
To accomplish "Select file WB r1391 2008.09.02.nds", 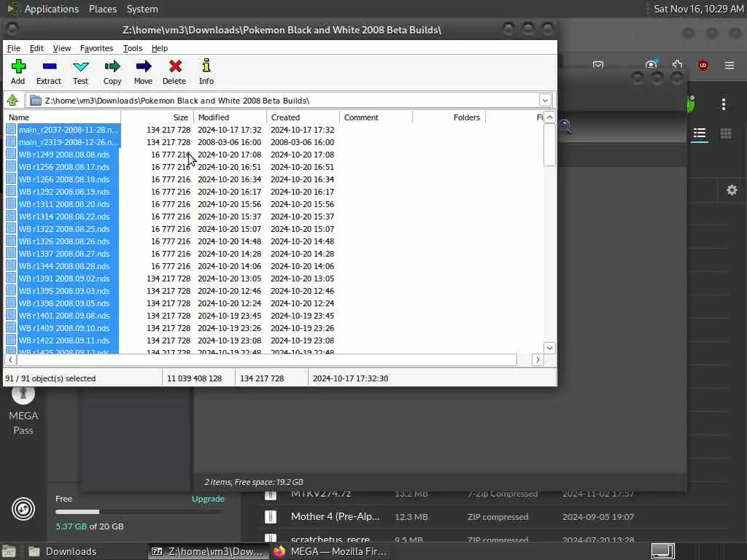I will [x=64, y=278].
